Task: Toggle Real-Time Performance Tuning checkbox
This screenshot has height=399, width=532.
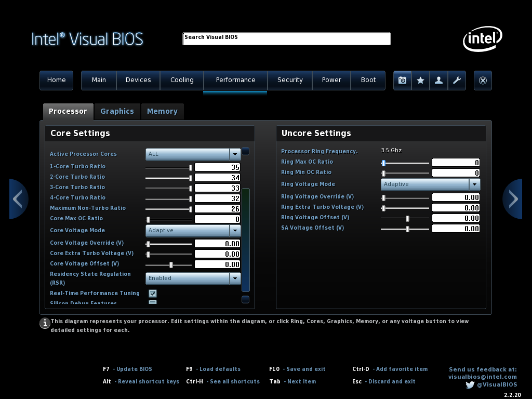Action: [153, 294]
